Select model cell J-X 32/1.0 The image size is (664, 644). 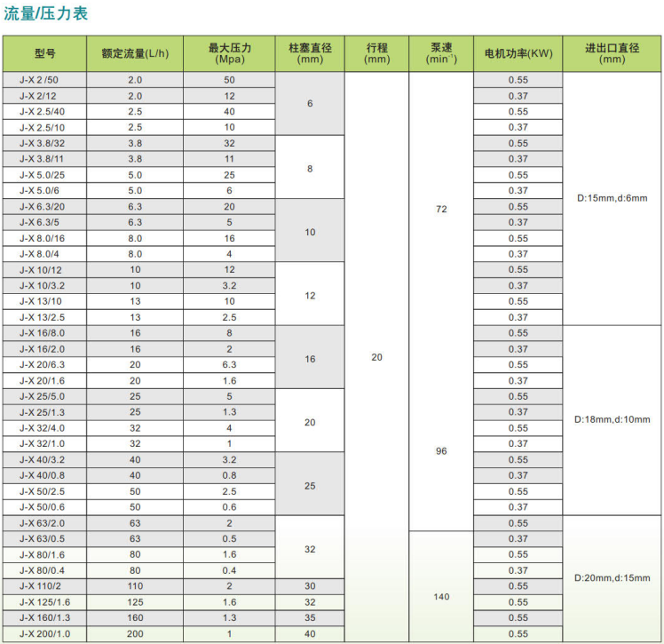click(x=45, y=444)
